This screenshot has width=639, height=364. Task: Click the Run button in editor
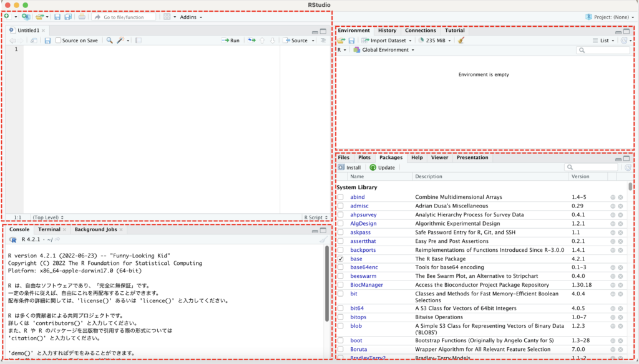[x=231, y=41]
